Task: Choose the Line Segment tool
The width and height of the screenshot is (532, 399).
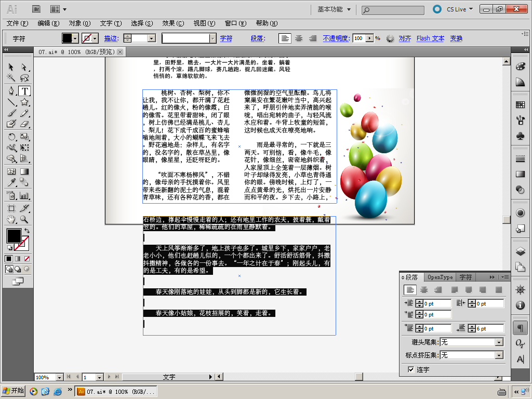Action: coord(11,102)
